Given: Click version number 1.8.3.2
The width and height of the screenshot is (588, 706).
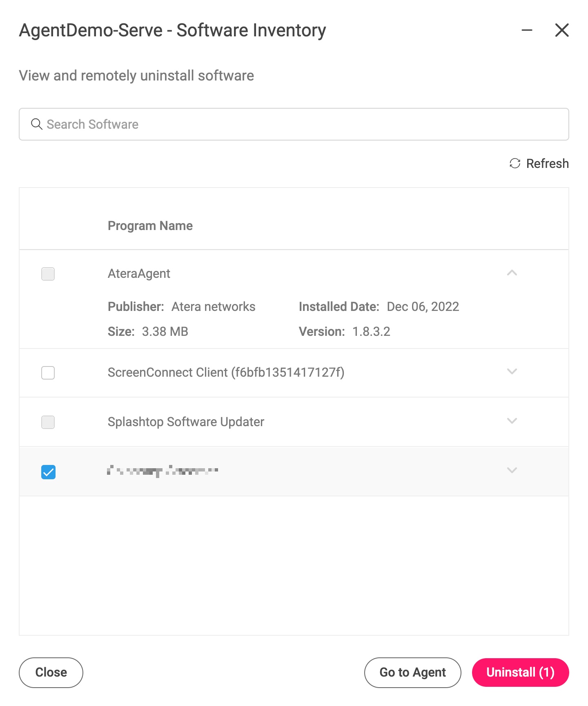Looking at the screenshot, I should (371, 331).
